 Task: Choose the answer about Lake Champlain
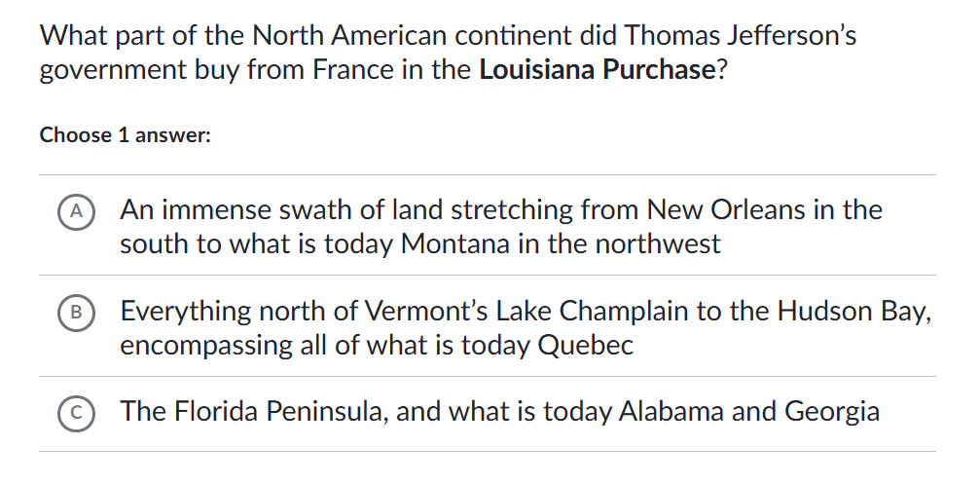click(526, 328)
